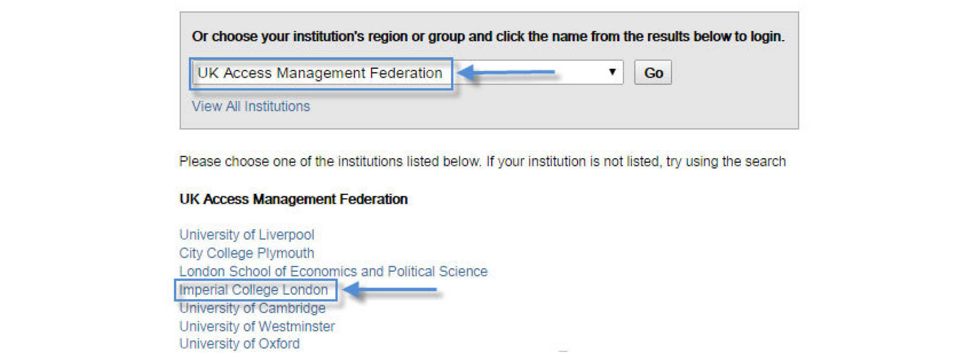Click the blue arrow pointing at Imperial College

[390, 290]
